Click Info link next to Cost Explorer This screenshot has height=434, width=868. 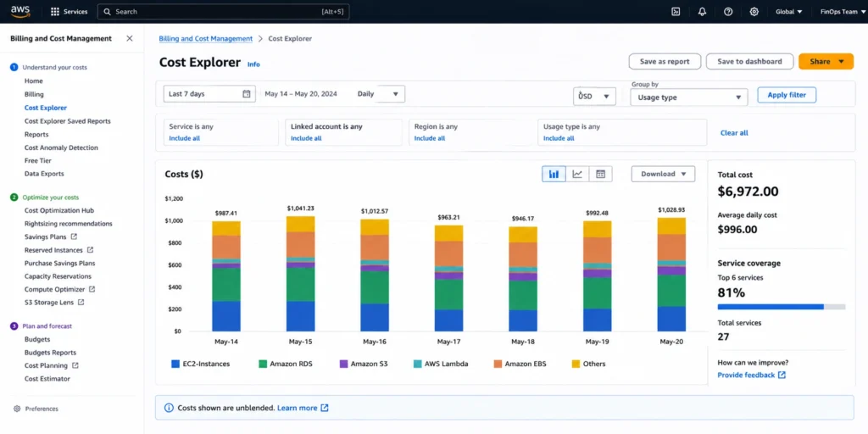point(253,64)
